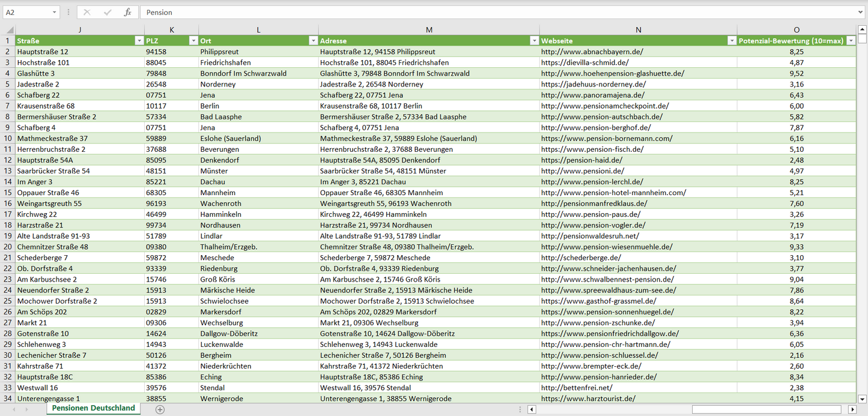The image size is (868, 416).
Task: Select column M header
Action: (428, 30)
